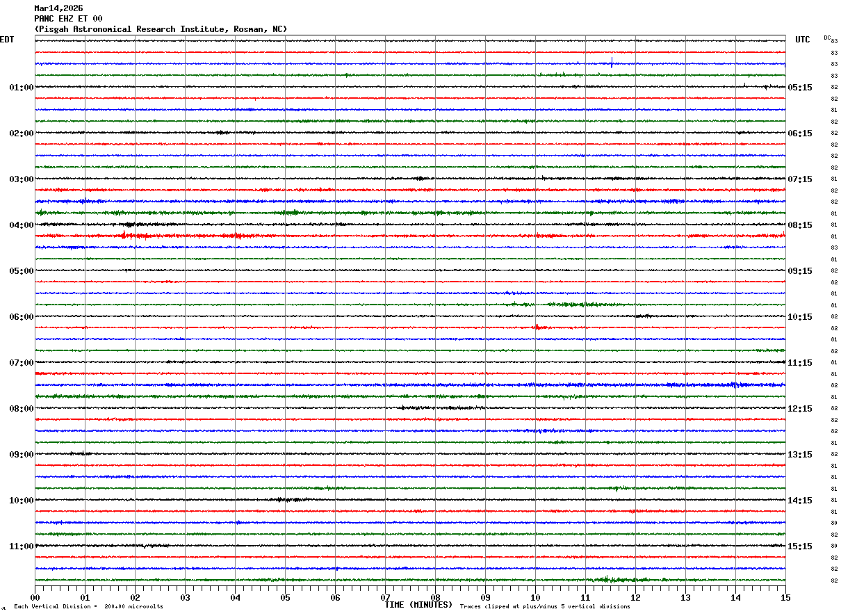Click the EDT column header
Screen dimensions: 841x616
pyautogui.click(x=7, y=40)
